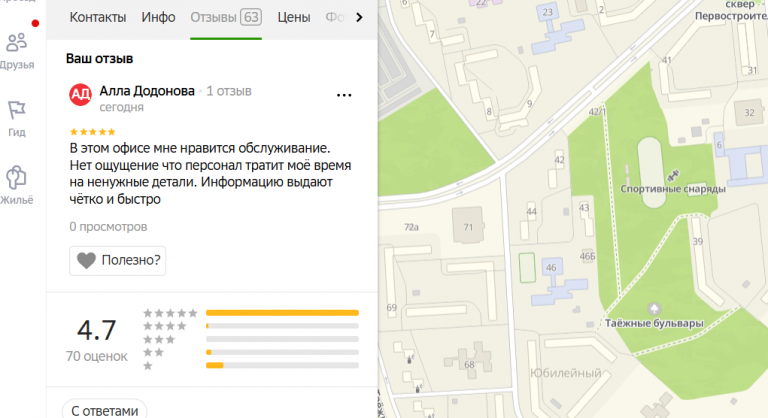Click the two-star rating row
Screen dimensions: 768x418
[x=251, y=352]
